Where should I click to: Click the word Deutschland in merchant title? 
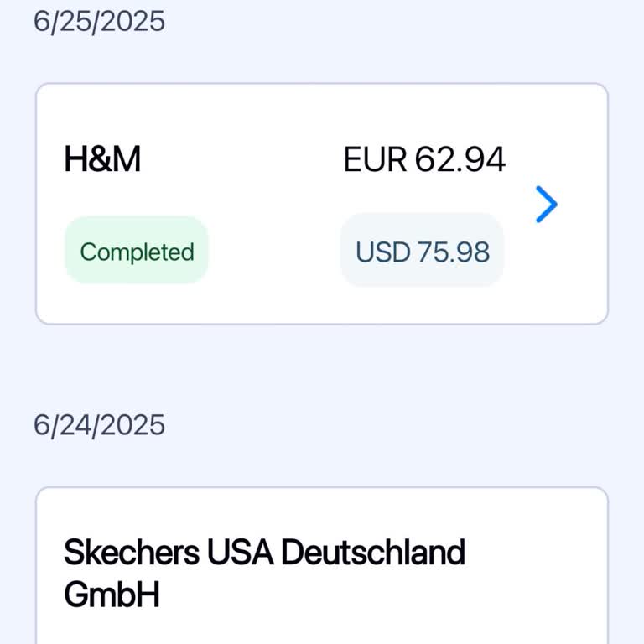[x=372, y=553]
